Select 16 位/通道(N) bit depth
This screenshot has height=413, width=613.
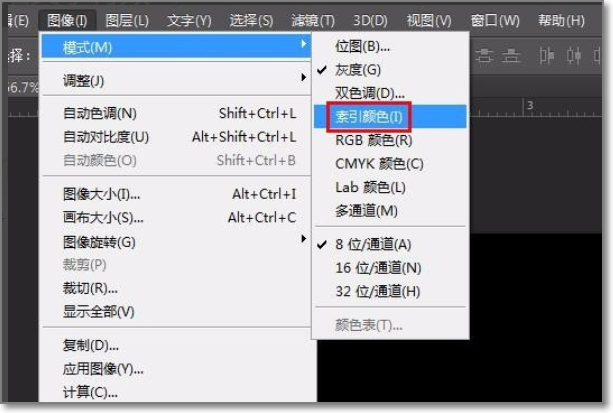(390, 268)
